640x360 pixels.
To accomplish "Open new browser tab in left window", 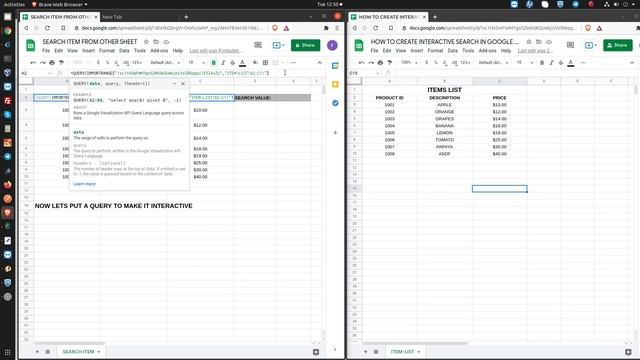I will (186, 17).
